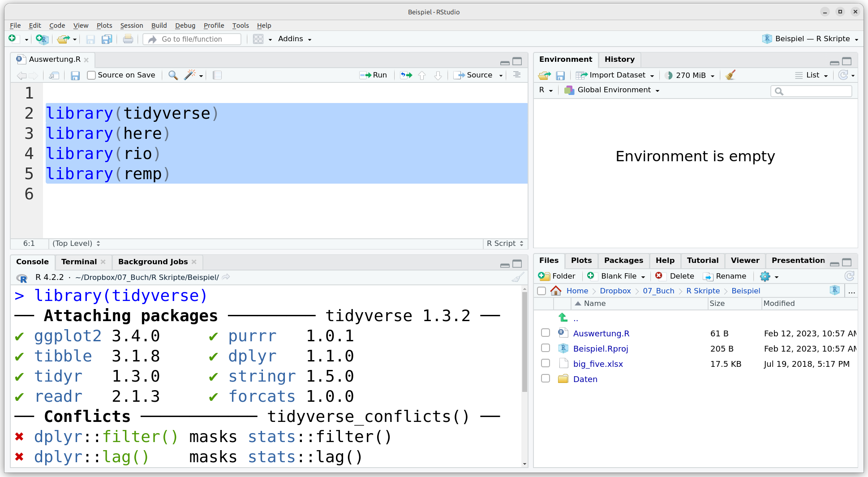This screenshot has width=868, height=477.
Task: Tick the checkbox for Beispiel.Rproj
Action: click(x=546, y=348)
